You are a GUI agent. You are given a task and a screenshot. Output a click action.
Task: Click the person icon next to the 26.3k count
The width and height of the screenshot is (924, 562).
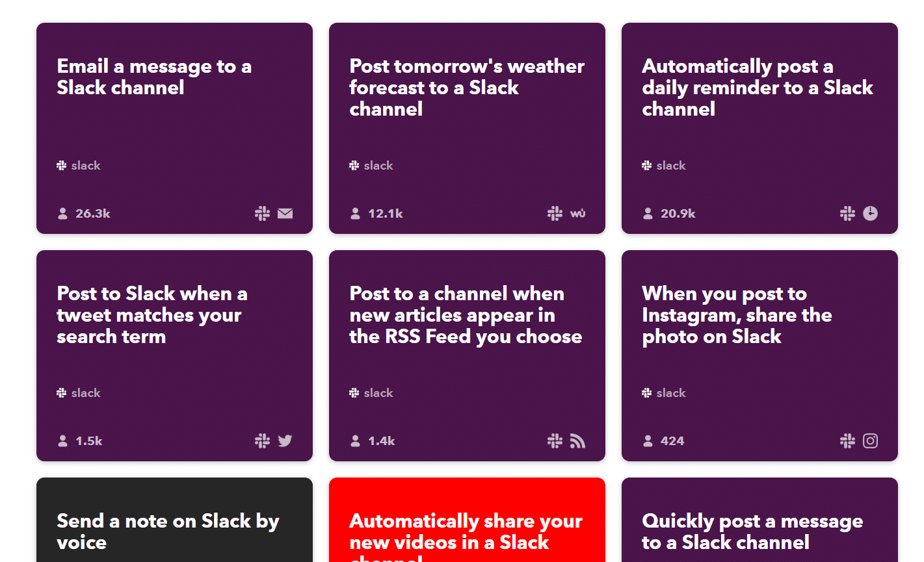[x=62, y=213]
